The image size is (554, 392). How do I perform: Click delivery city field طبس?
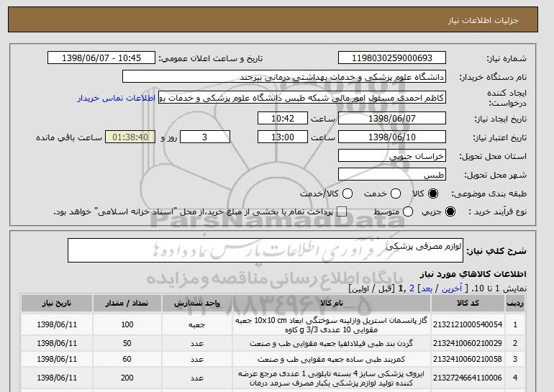point(392,175)
